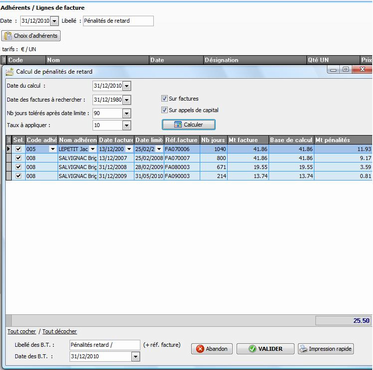Uncheck the selection box for FA070007 row
This screenshot has height=370, width=373.
(18, 158)
